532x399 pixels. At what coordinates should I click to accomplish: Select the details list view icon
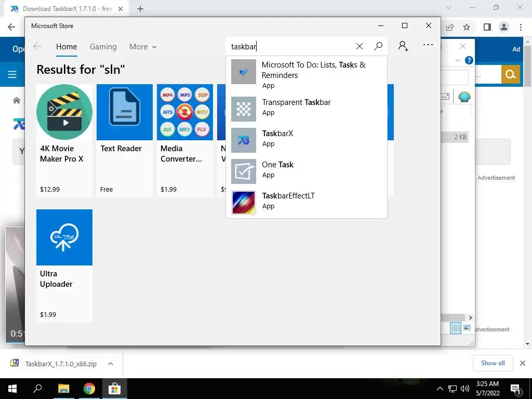pos(456,328)
